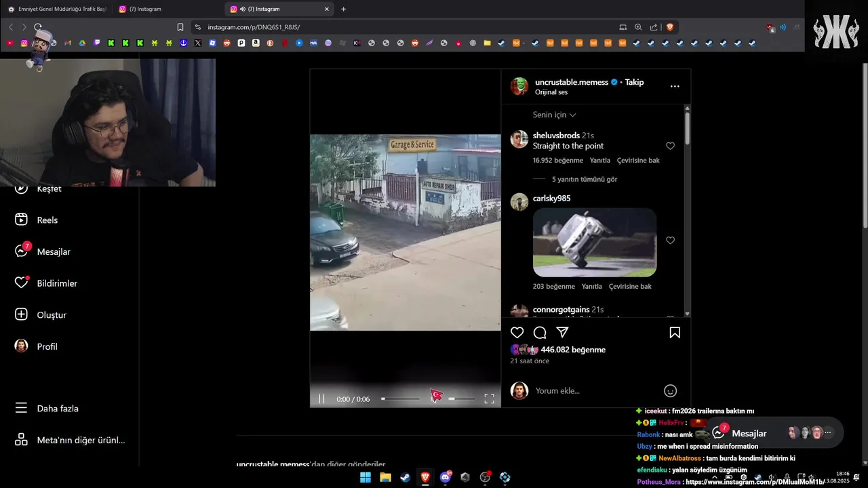Click the Brave Shields lion icon
The image size is (868, 488).
pyautogui.click(x=670, y=27)
